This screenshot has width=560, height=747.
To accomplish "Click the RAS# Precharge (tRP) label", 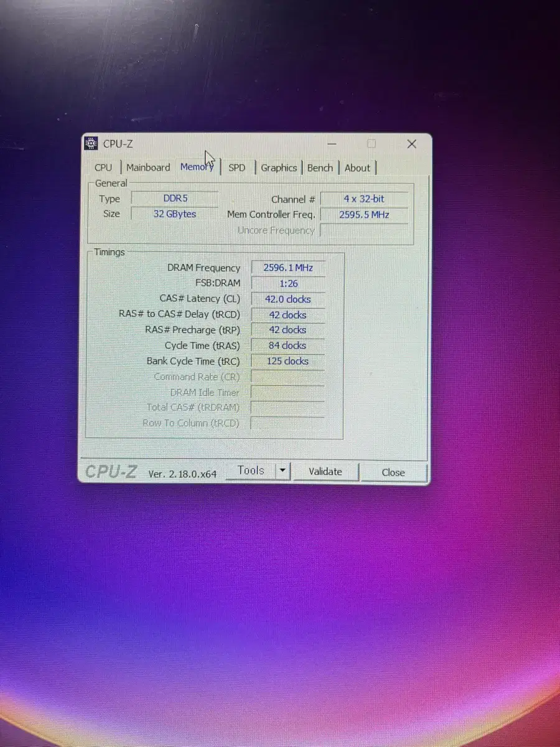I will [x=192, y=330].
